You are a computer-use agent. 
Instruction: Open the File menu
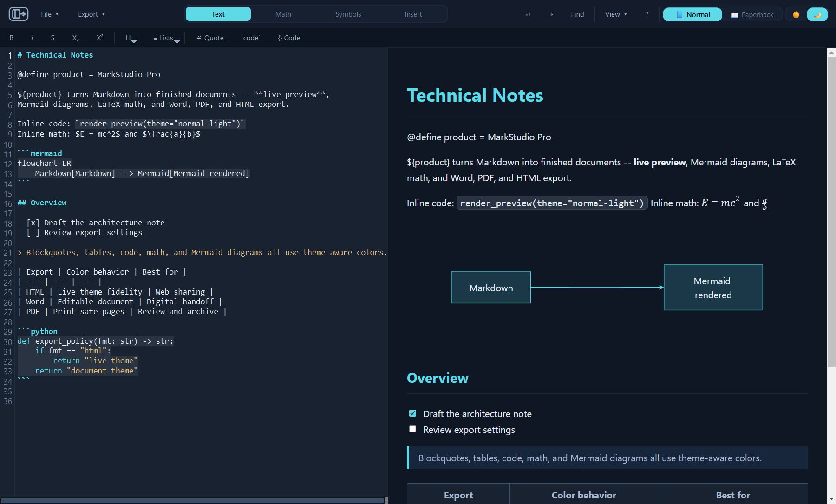tap(50, 14)
